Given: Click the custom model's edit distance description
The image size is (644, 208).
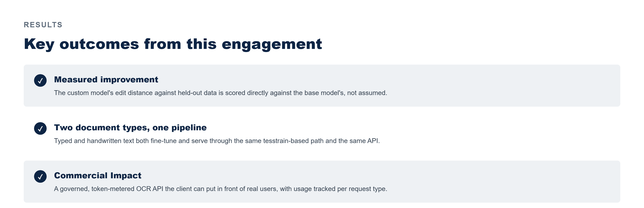Looking at the screenshot, I should coord(221,93).
